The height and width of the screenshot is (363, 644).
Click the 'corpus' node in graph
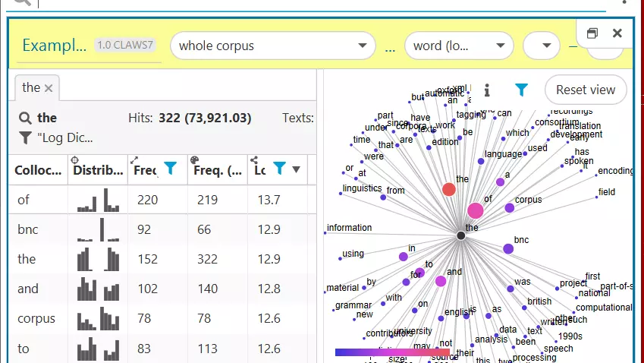(x=510, y=207)
